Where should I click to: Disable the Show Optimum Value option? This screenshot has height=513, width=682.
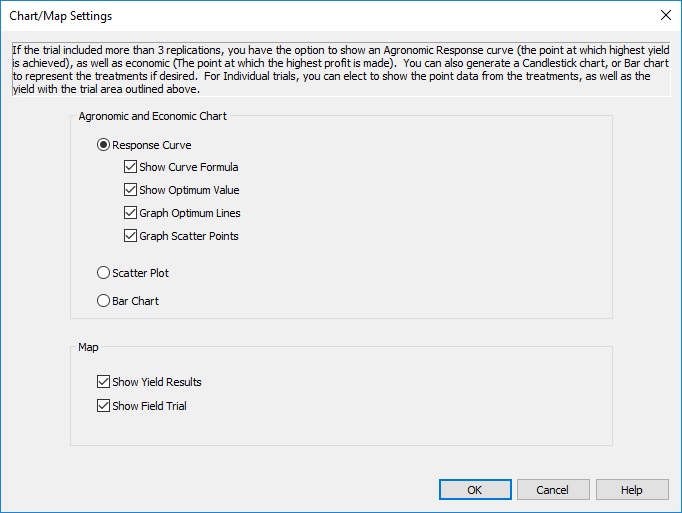tap(131, 190)
